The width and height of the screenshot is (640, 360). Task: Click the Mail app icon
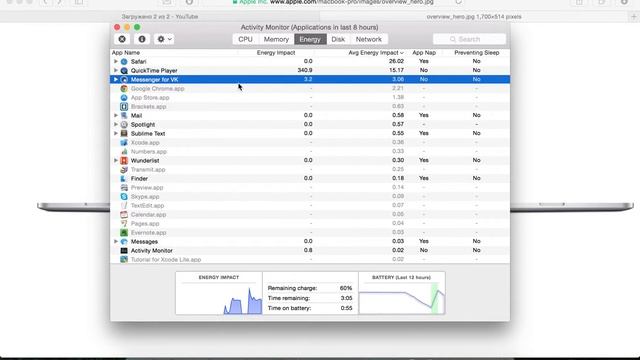coord(124,116)
